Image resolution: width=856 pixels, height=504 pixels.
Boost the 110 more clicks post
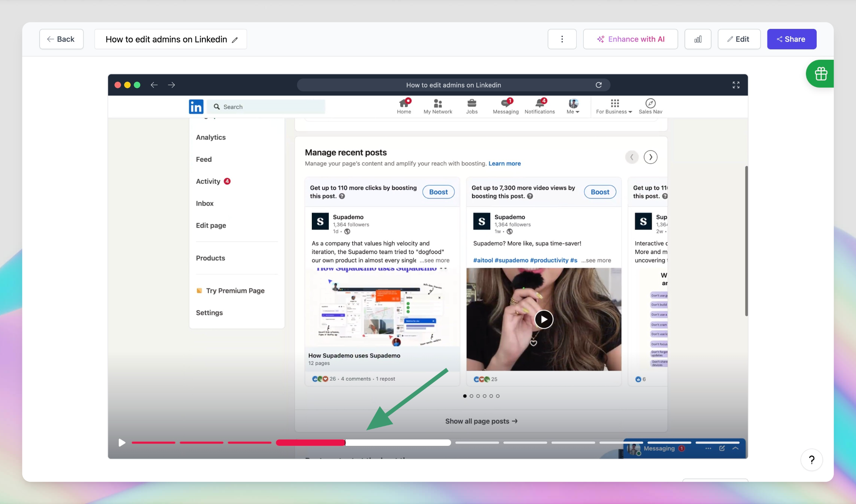coord(439,192)
